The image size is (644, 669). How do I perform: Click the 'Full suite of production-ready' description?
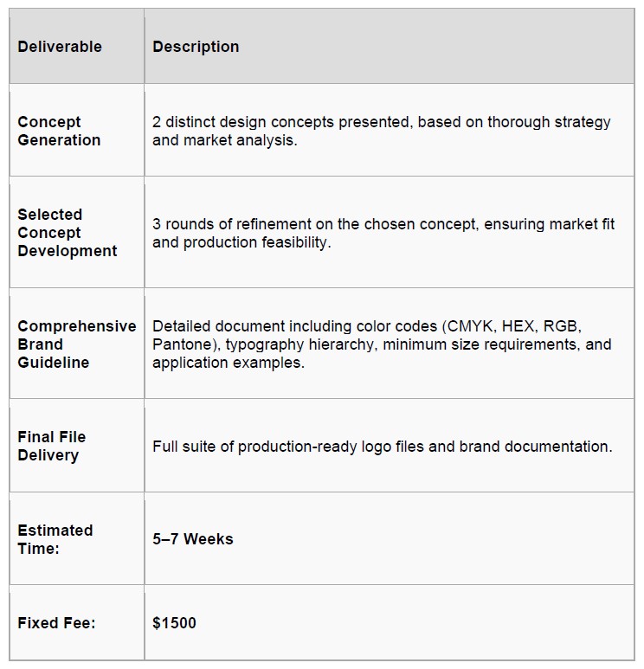click(382, 447)
